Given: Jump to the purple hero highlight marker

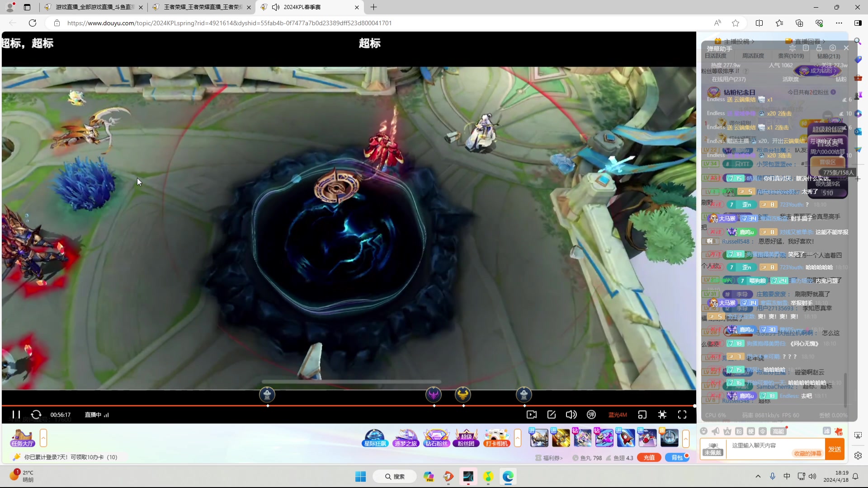Looking at the screenshot, I should (x=434, y=395).
